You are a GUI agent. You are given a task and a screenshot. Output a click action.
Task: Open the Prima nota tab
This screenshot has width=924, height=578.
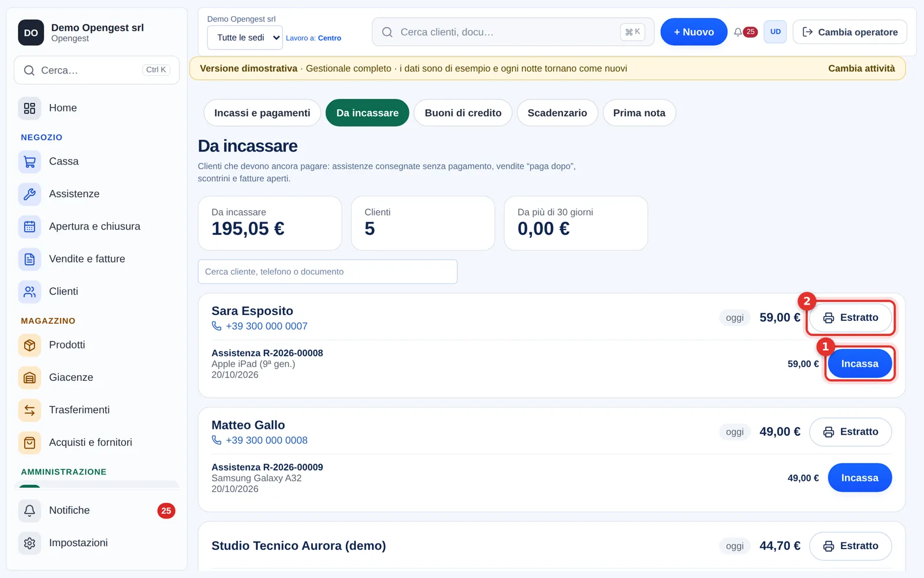coord(639,113)
